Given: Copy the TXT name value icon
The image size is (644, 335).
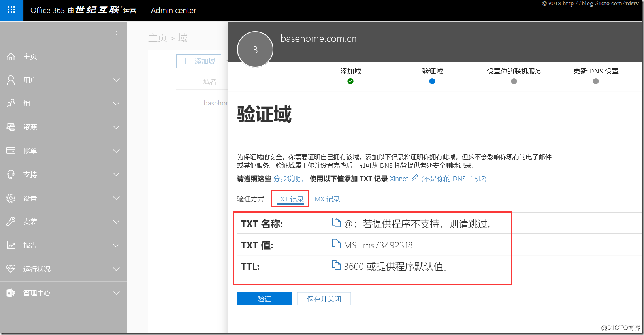Looking at the screenshot, I should 336,223.
